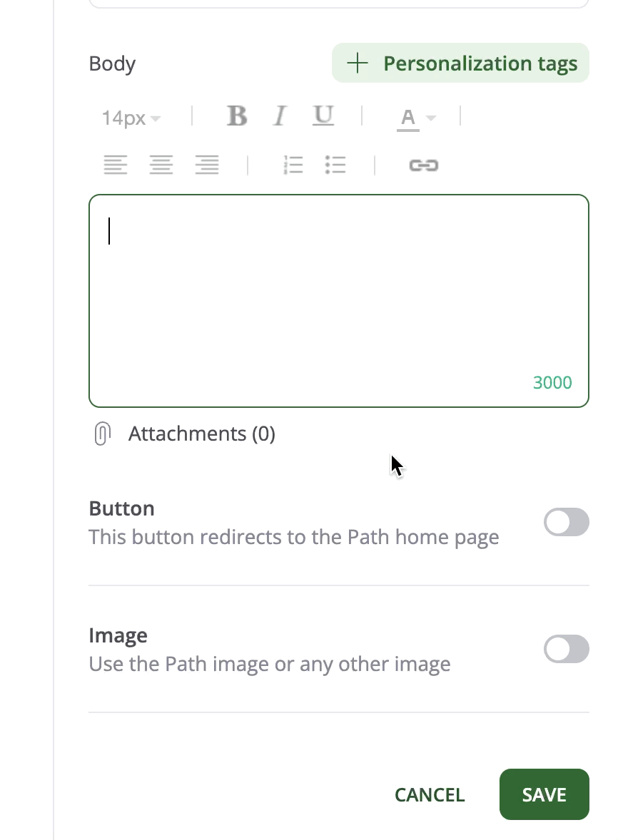Underline the selected body text
The image size is (618, 840).
pyautogui.click(x=323, y=116)
